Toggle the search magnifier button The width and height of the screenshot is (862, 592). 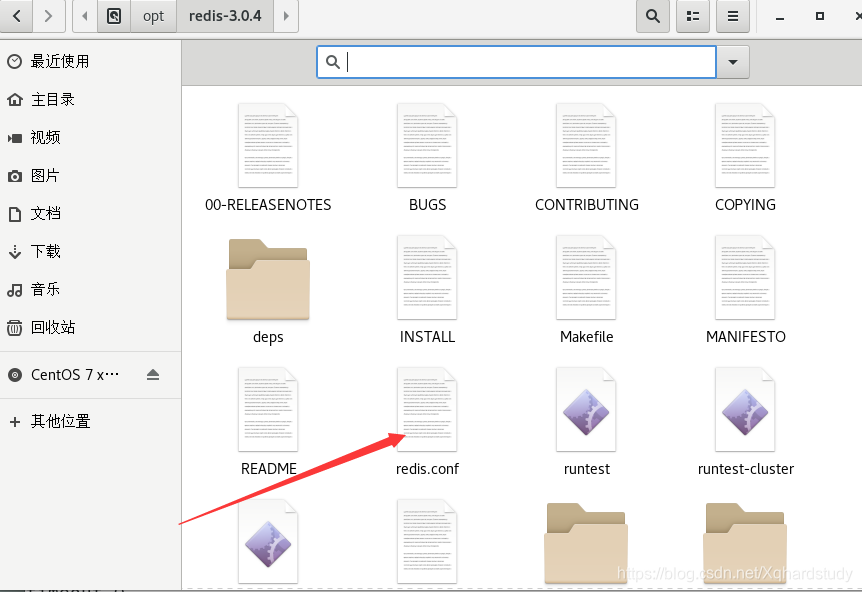[653, 16]
